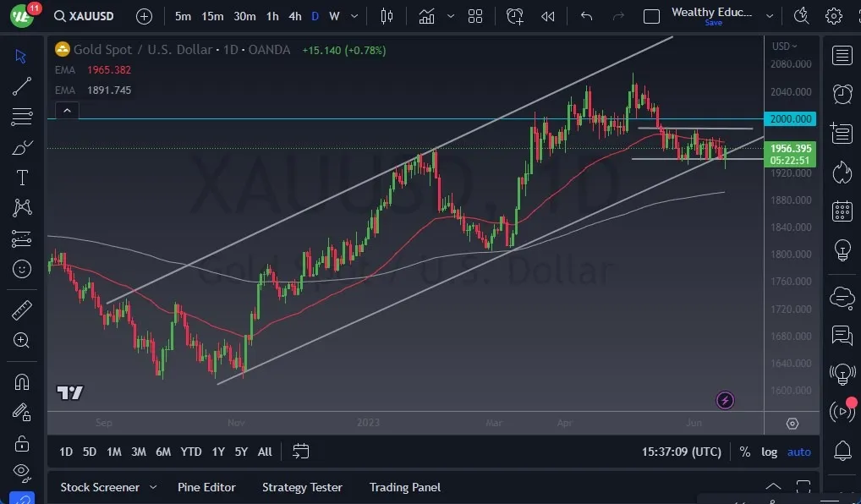The width and height of the screenshot is (861, 504).
Task: Open the Pine Editor tab
Action: [x=206, y=487]
